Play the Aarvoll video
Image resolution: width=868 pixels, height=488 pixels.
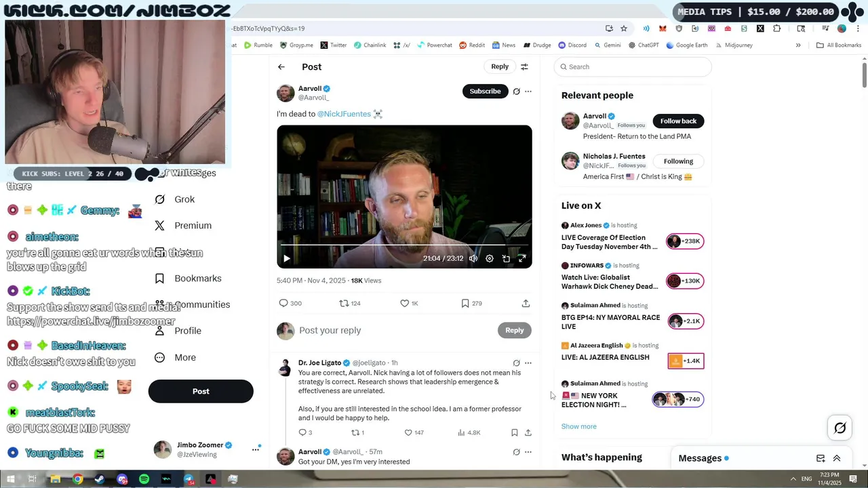click(x=287, y=258)
